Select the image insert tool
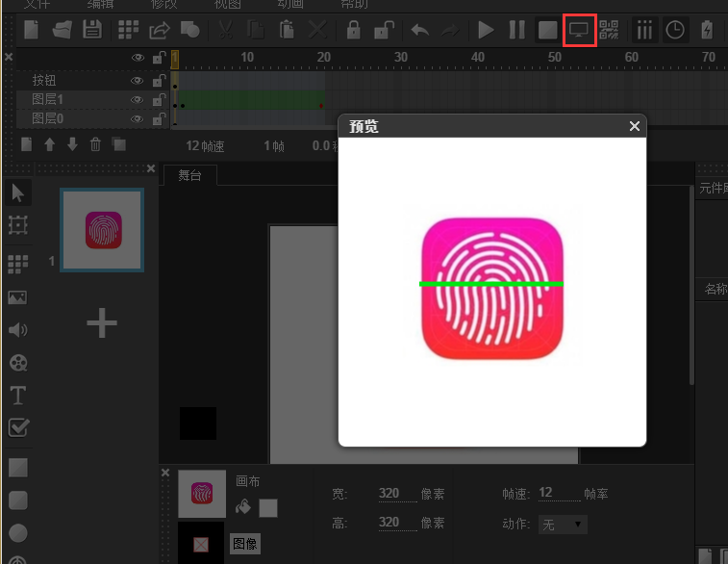This screenshot has width=728, height=564. 17,297
